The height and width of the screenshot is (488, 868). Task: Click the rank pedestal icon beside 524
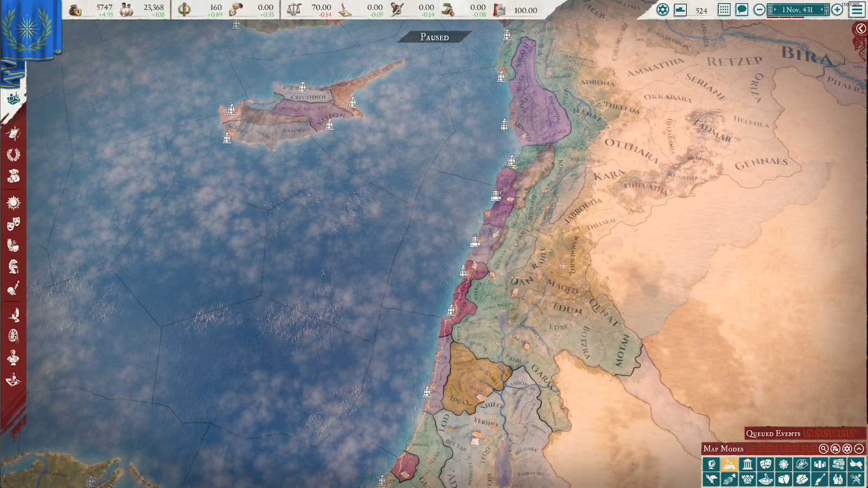[680, 9]
